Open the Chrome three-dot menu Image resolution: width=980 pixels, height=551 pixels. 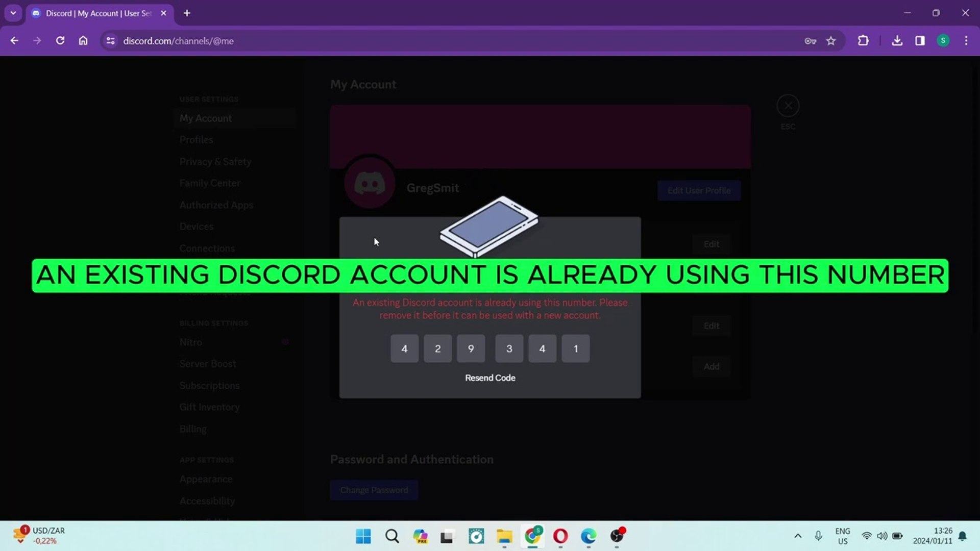(x=966, y=41)
